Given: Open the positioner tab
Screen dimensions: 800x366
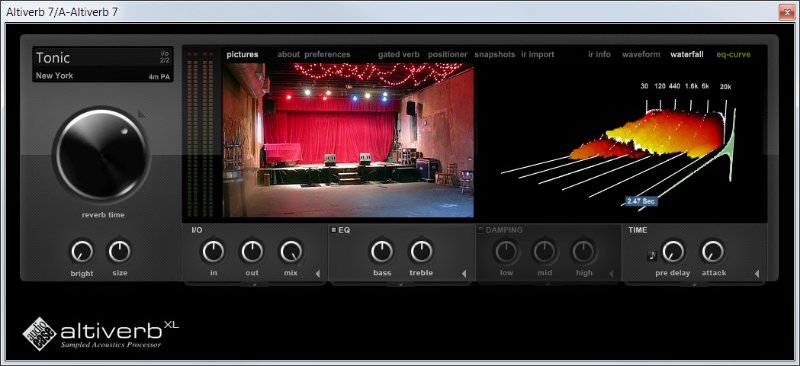Looking at the screenshot, I should pyautogui.click(x=447, y=55).
